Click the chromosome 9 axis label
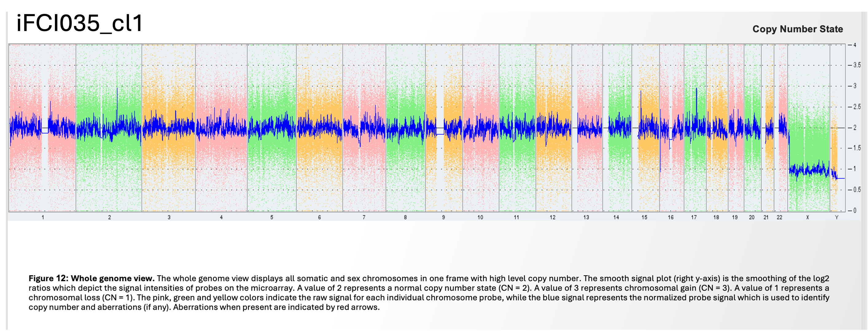868x331 pixels. tap(443, 218)
